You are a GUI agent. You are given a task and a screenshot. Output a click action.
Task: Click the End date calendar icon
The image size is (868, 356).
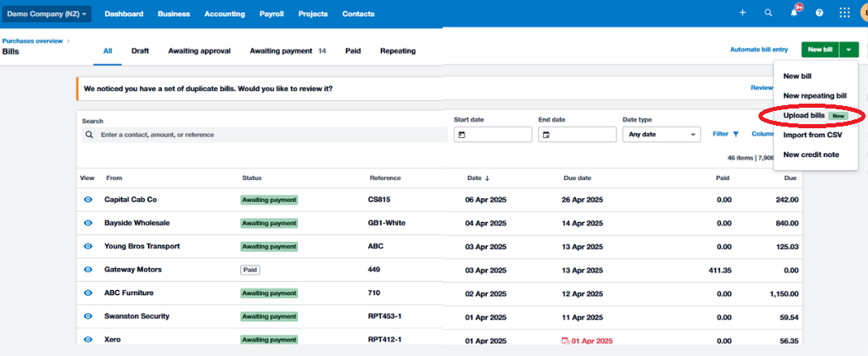click(546, 135)
